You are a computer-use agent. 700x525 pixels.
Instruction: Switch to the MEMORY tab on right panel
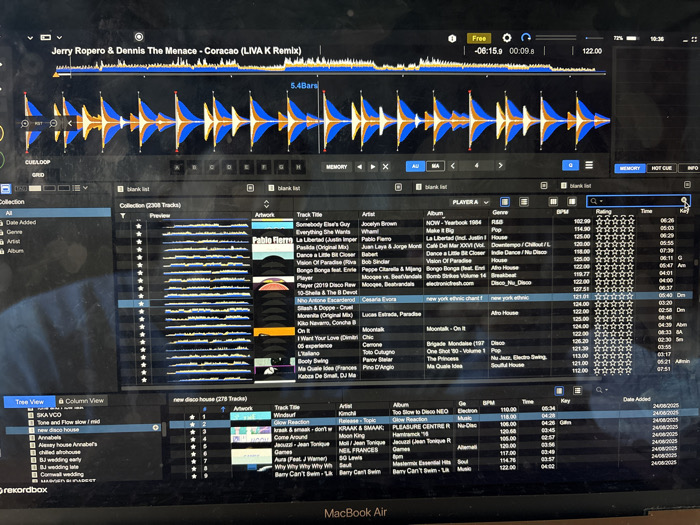pos(629,168)
